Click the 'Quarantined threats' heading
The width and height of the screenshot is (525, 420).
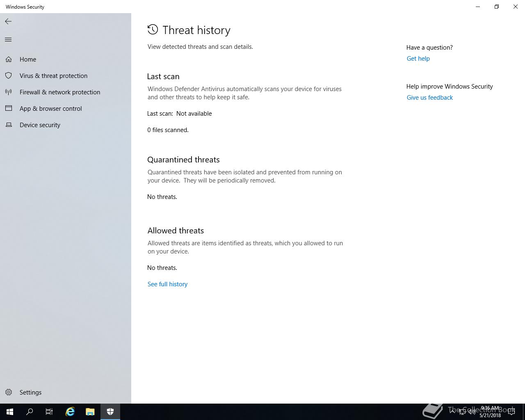tap(183, 160)
